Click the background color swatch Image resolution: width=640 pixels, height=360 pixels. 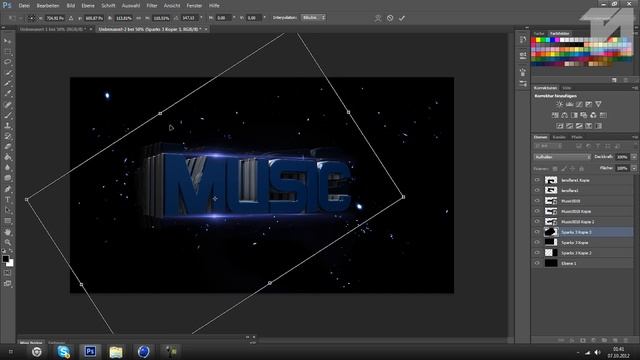coord(11,264)
